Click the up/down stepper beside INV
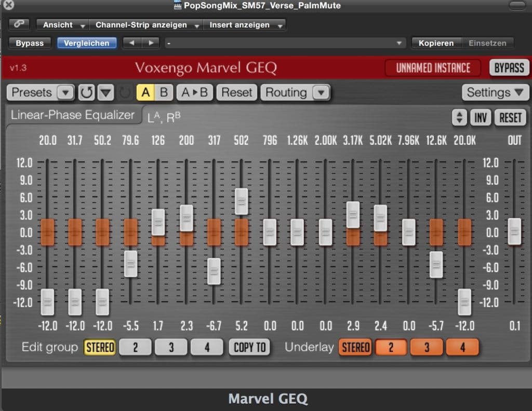 [x=459, y=118]
